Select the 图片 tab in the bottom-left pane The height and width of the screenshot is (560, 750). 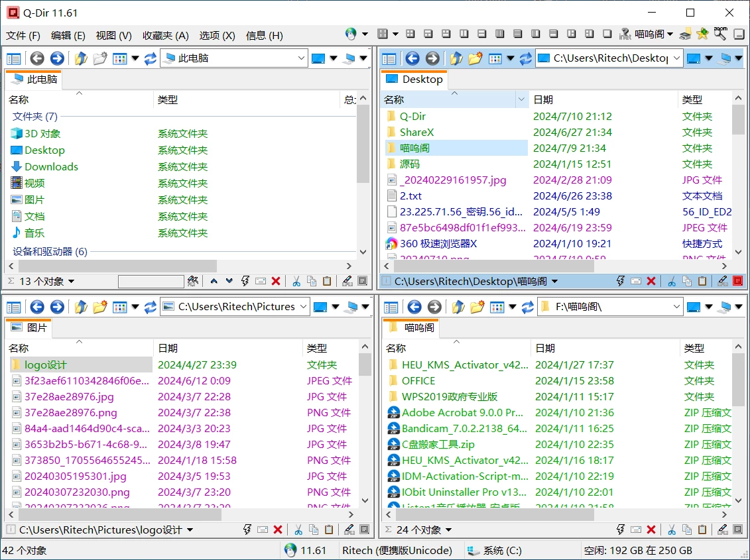point(29,327)
